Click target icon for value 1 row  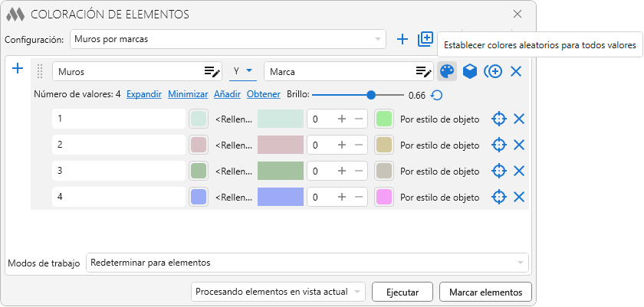point(498,119)
